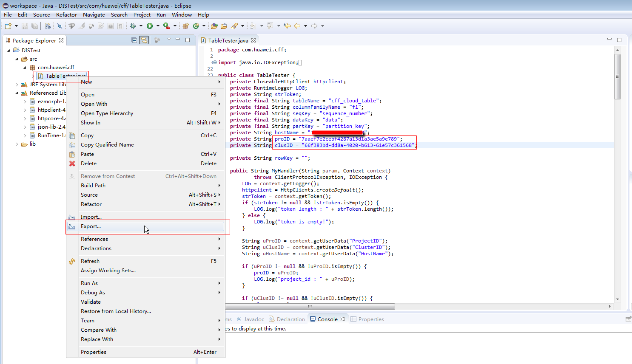Select Properties in the context menu
632x364 pixels.
(x=94, y=352)
